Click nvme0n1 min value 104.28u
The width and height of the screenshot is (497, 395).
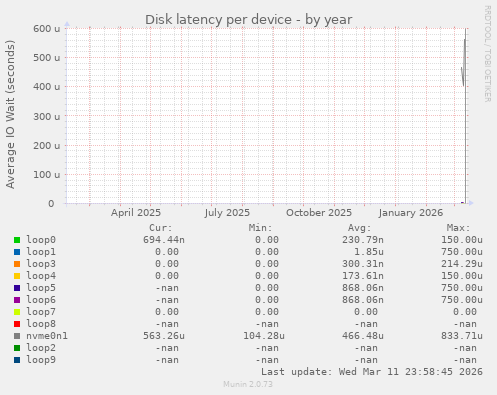(264, 336)
